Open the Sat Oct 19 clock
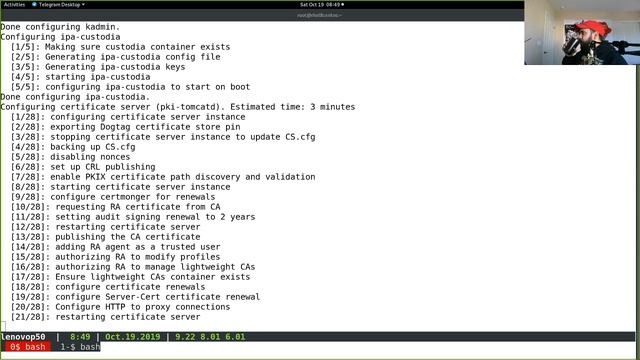 322,4
